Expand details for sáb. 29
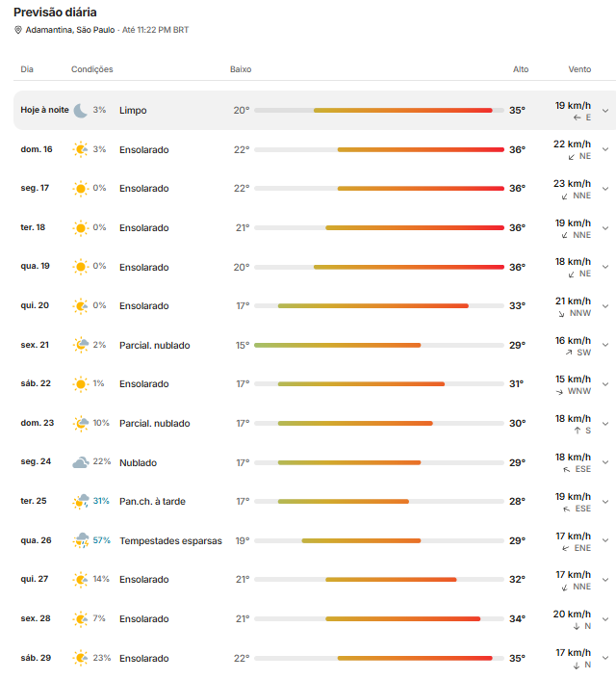 click(x=605, y=658)
